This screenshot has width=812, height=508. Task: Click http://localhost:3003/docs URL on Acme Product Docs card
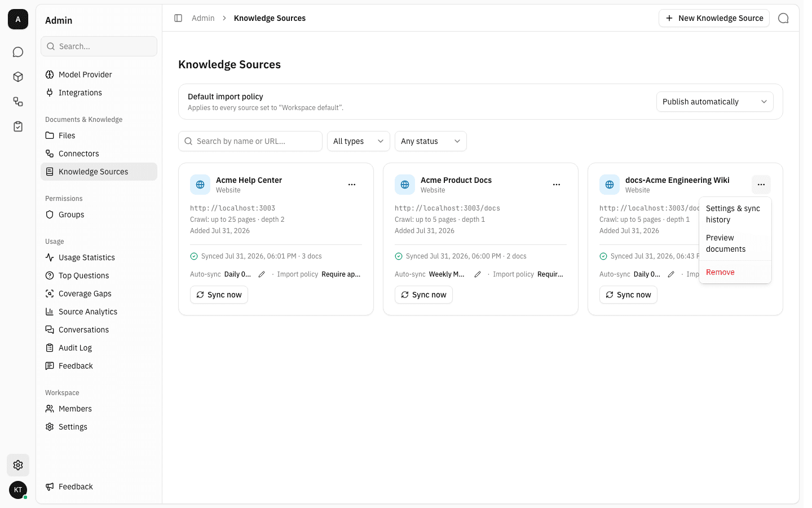(x=447, y=208)
